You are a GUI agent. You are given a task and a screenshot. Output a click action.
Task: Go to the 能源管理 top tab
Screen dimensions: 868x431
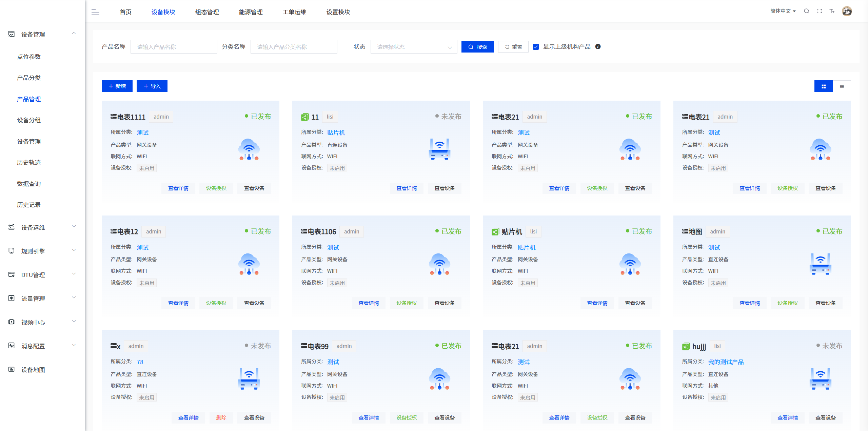(251, 12)
